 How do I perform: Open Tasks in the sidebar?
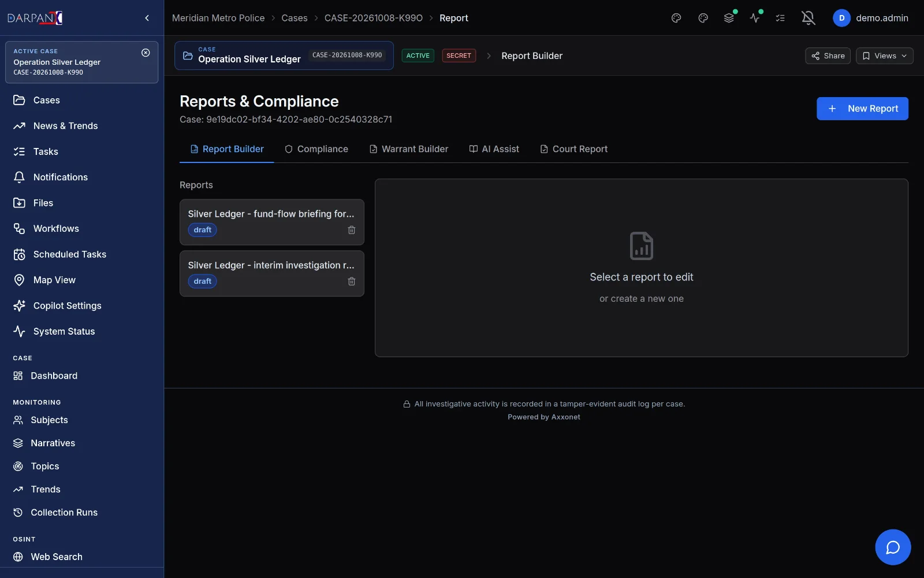pos(81,151)
